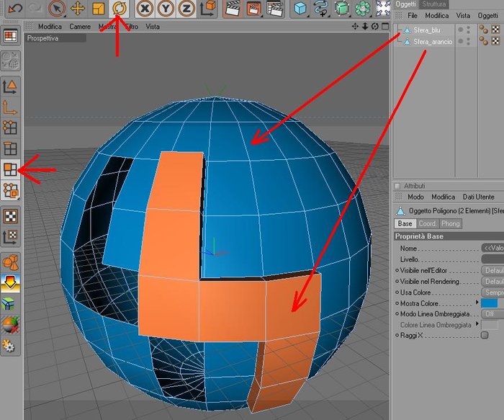Screen dimensions: 504x420
Task: Click the blue Mostra Colore swatch
Action: pos(489,303)
